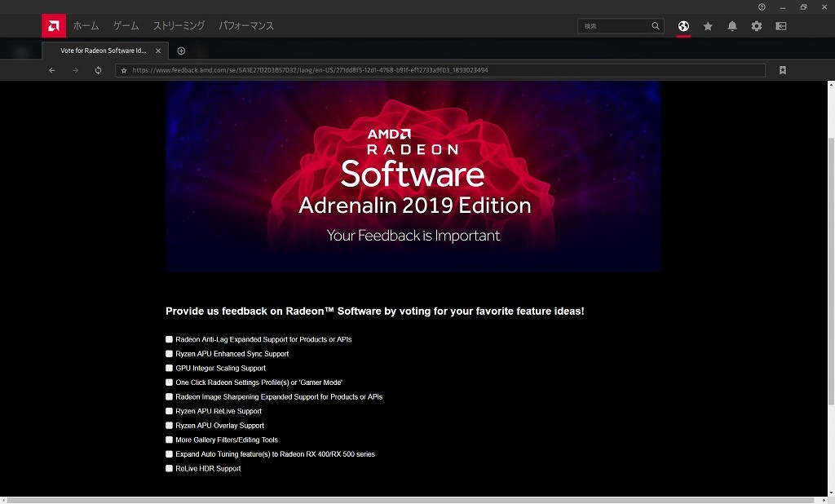This screenshot has height=504, width=835.
Task: Open notifications bell icon
Action: pyautogui.click(x=732, y=26)
